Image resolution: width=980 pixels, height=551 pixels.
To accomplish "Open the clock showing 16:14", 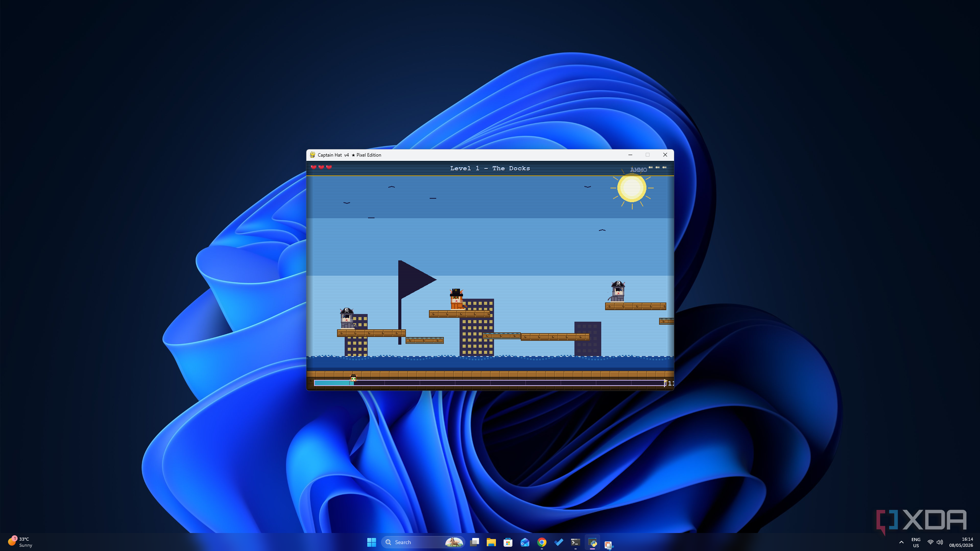I will tap(961, 542).
